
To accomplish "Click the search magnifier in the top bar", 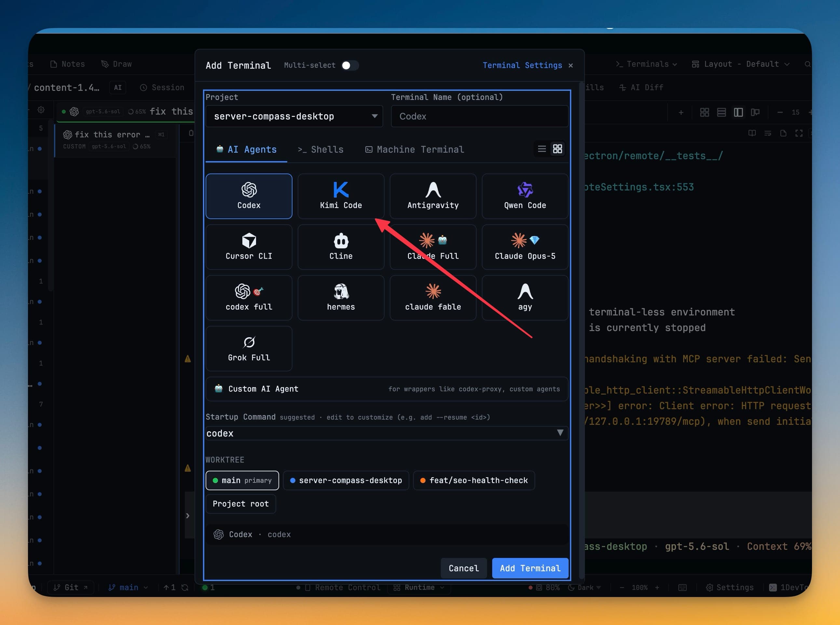I will pyautogui.click(x=807, y=64).
